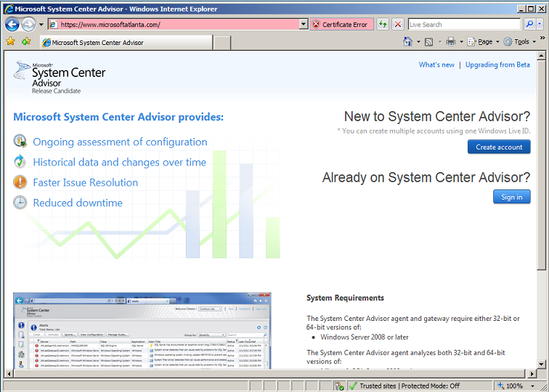Open the search provider options dropdown
The height and width of the screenshot is (392, 549).
coord(540,24)
